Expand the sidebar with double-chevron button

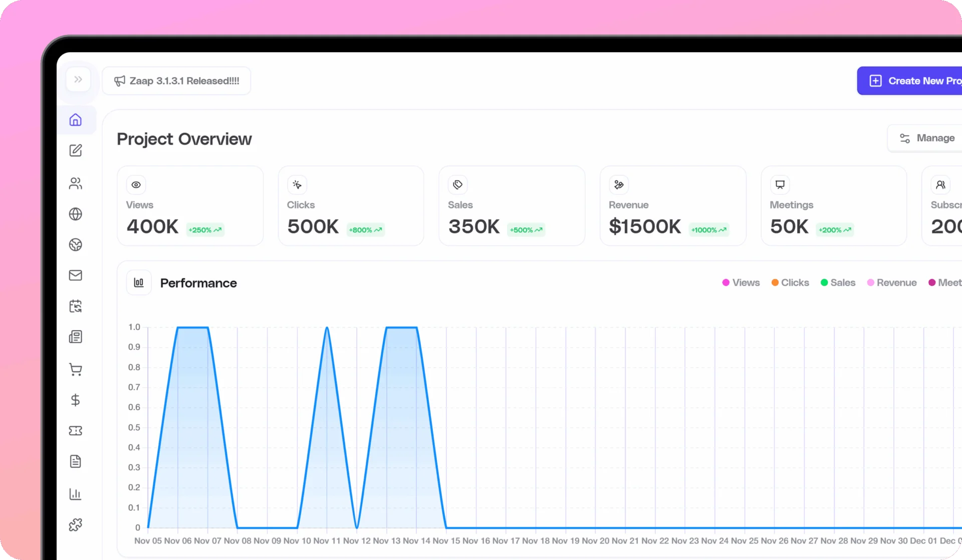[78, 80]
